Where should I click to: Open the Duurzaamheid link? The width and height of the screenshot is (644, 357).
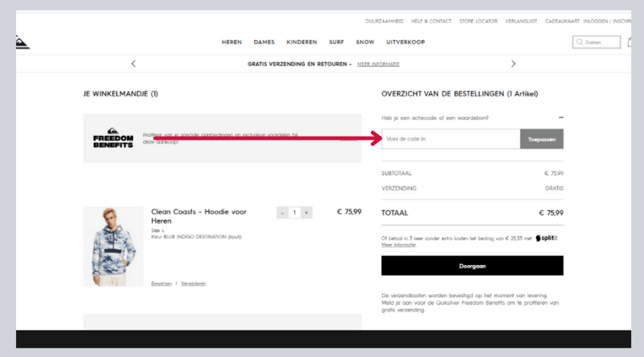click(x=385, y=21)
